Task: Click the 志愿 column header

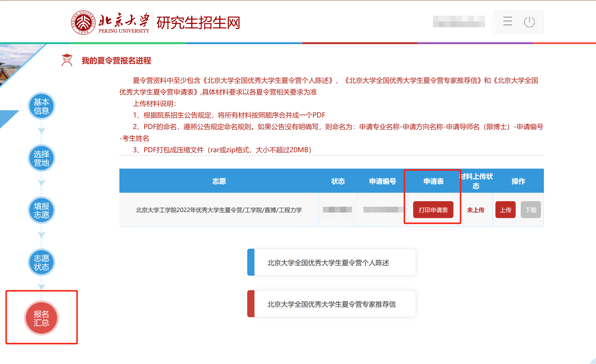Action: pos(219,181)
